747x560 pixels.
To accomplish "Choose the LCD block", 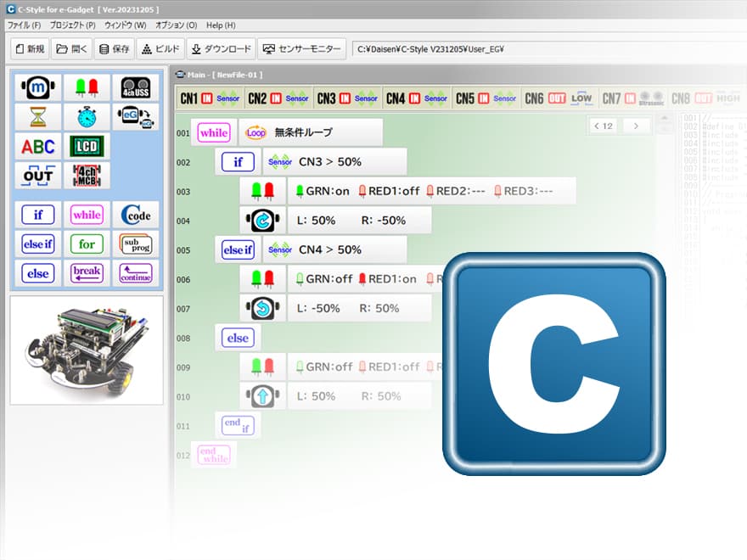I will [x=87, y=146].
